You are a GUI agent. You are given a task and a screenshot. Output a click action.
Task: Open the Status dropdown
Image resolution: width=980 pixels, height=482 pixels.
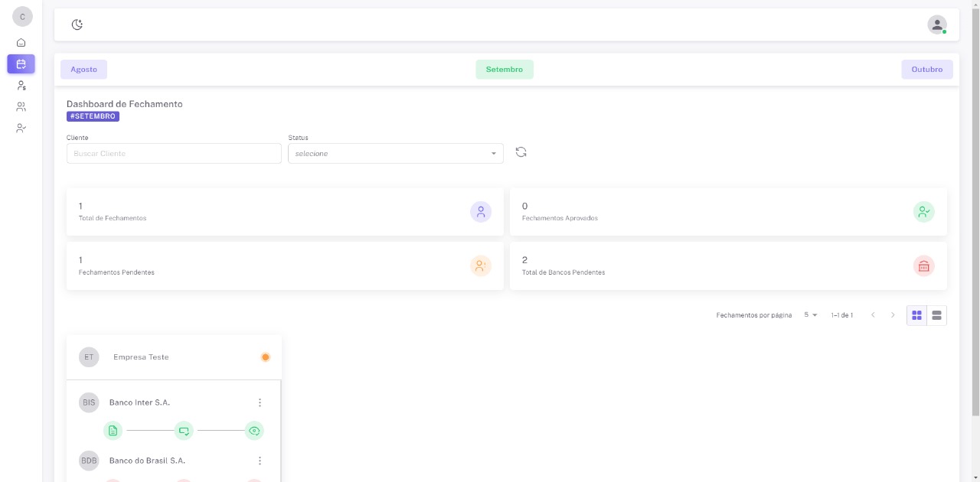point(395,154)
